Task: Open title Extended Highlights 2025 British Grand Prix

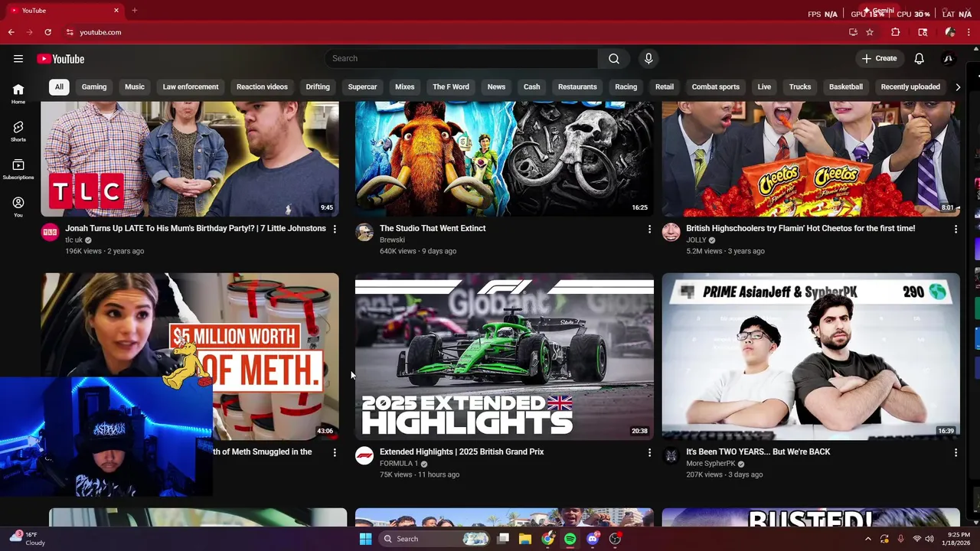Action: click(x=462, y=452)
